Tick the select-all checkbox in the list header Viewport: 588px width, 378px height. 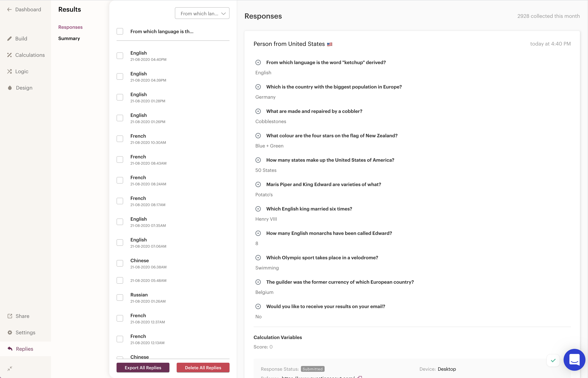click(x=120, y=31)
